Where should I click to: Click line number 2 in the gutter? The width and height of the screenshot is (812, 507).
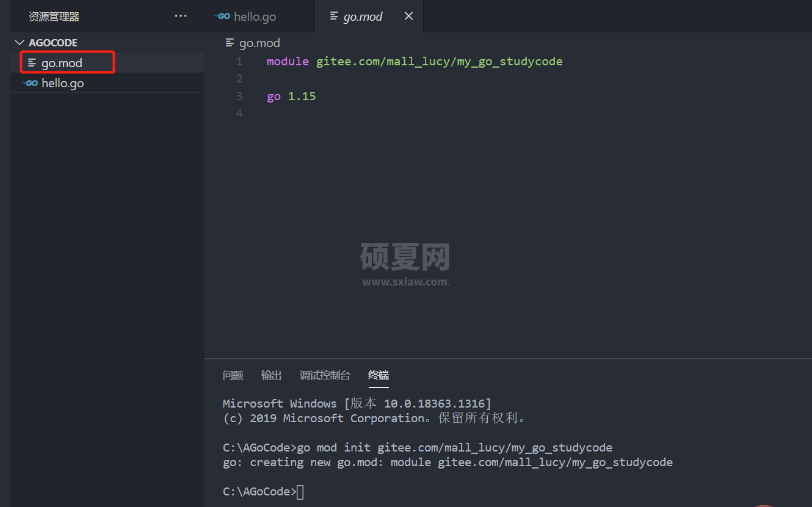[x=239, y=79]
